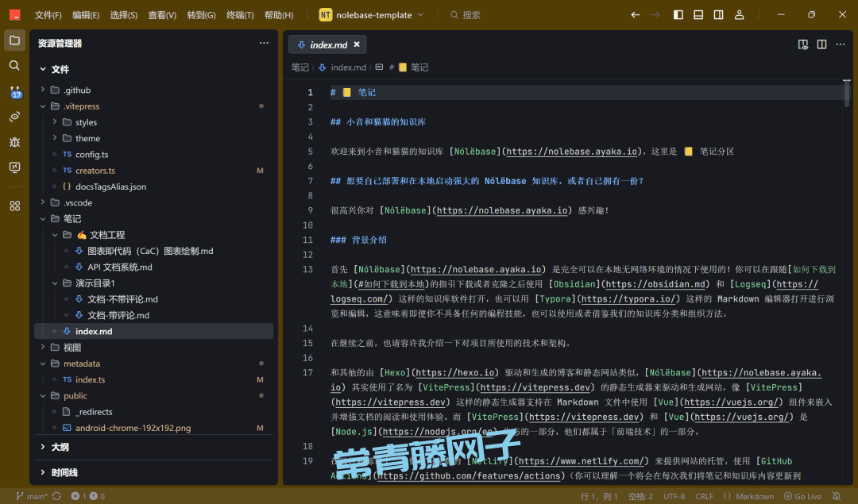
Task: Open the 编辑 menu
Action: 86,15
